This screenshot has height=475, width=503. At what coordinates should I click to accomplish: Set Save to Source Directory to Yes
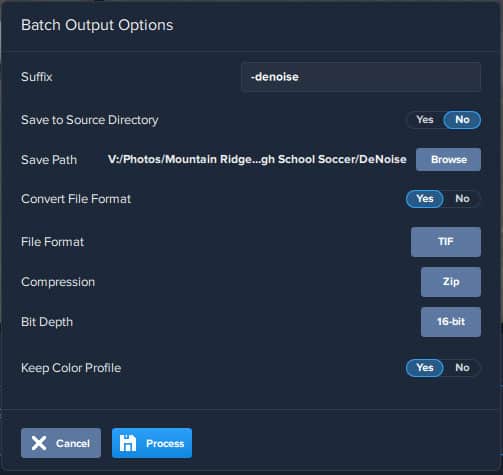(x=425, y=120)
